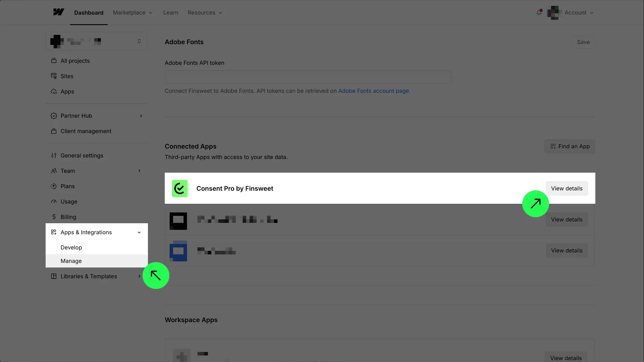Expand the Libraries & Templates chevron
Viewport: 644px width, 362px height.
(x=139, y=276)
